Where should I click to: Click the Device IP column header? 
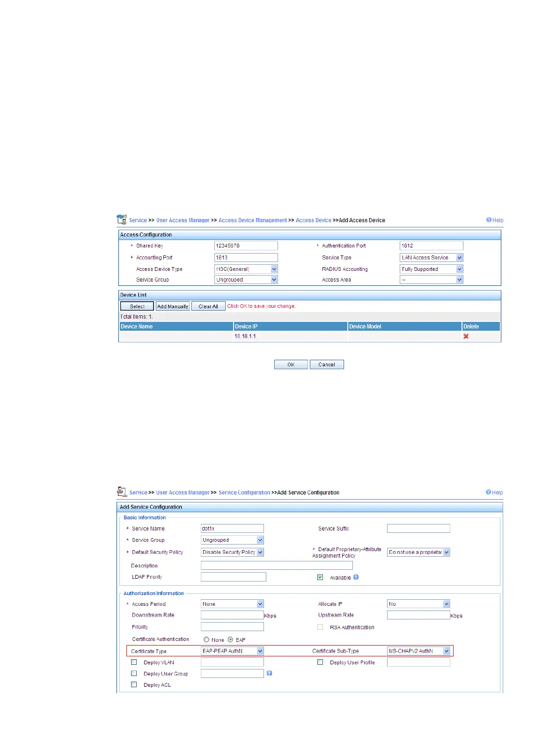coord(291,327)
